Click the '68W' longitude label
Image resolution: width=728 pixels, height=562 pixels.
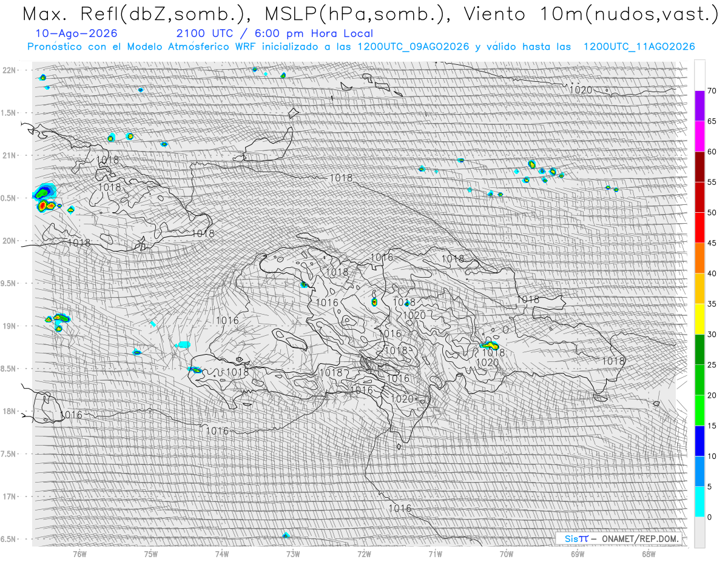pyautogui.click(x=649, y=554)
